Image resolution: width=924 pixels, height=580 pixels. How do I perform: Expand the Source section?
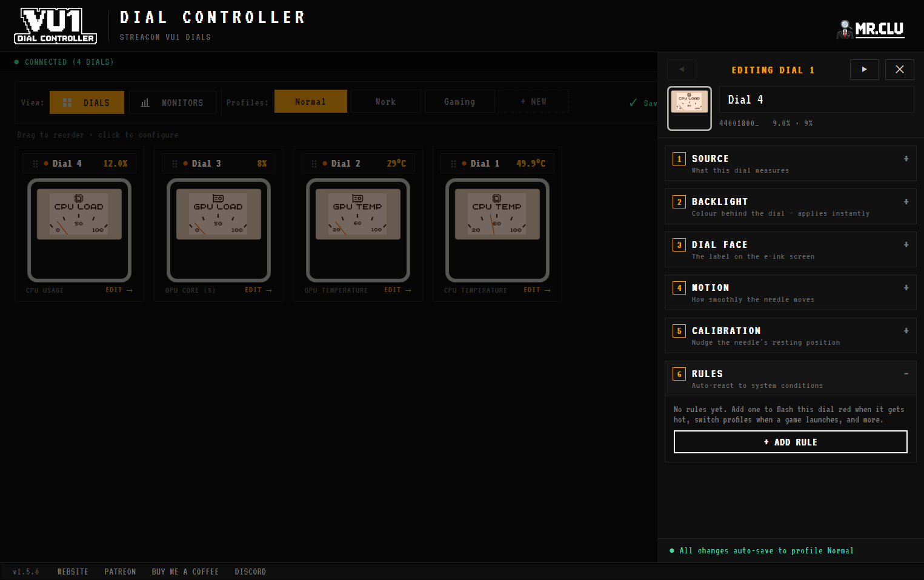click(791, 164)
